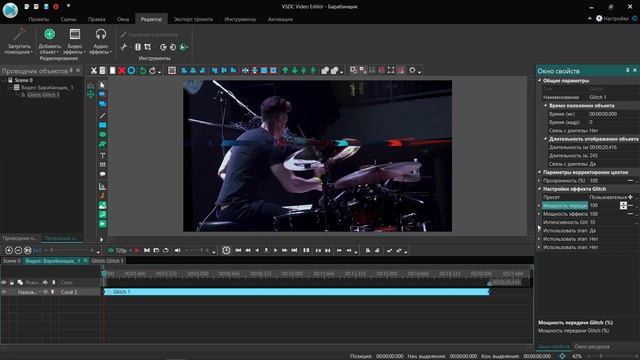Open the Инструменты ribbon tab
The height and width of the screenshot is (360, 640).
point(240,19)
